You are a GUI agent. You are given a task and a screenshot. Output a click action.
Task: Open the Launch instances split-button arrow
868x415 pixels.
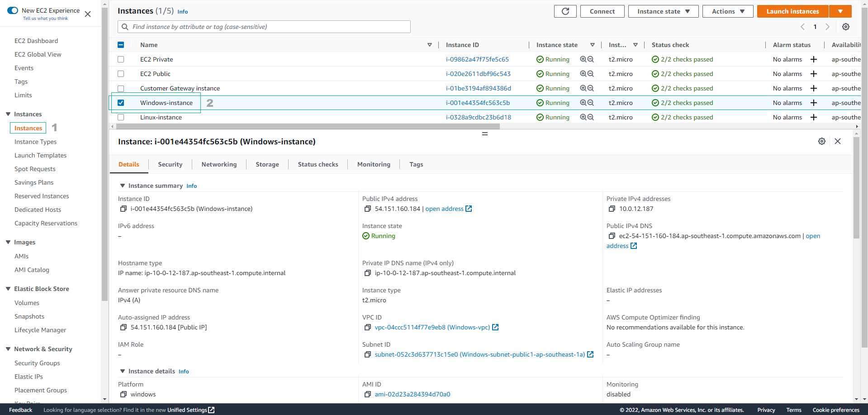coord(840,11)
